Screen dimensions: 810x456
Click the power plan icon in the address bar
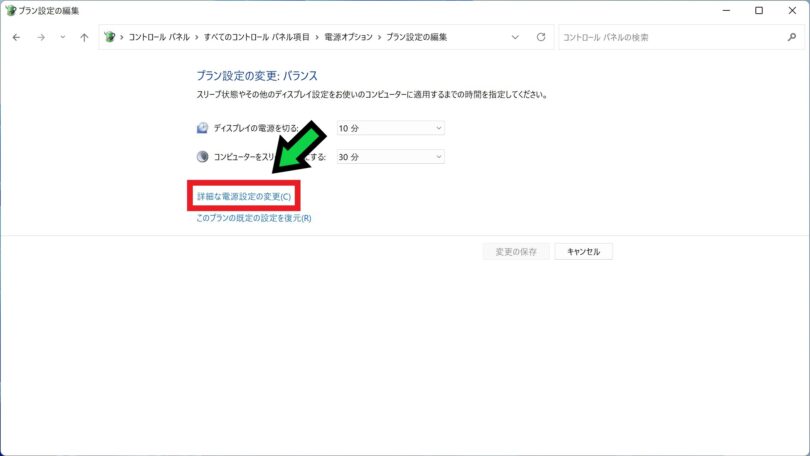[110, 37]
